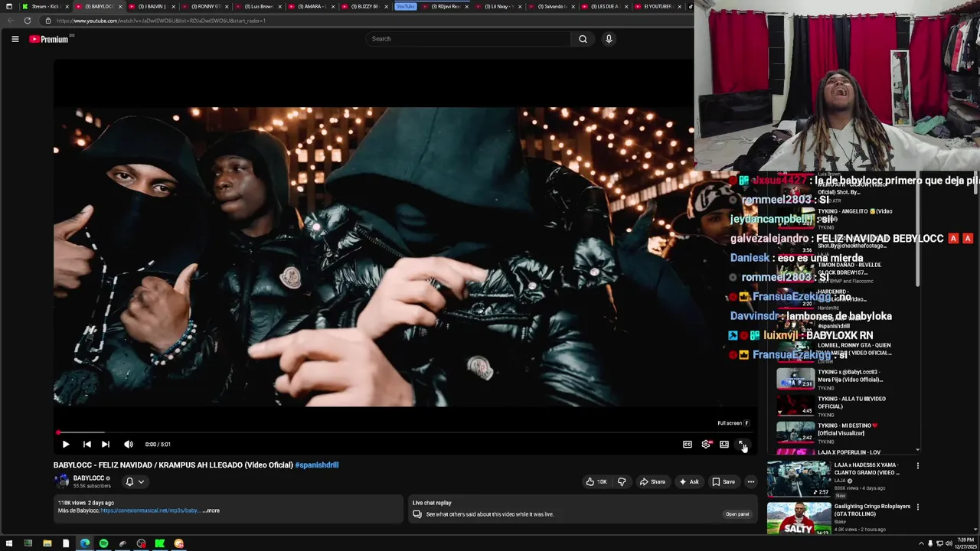Open the Stream - Kick browser tab
980x551 pixels.
46,6
